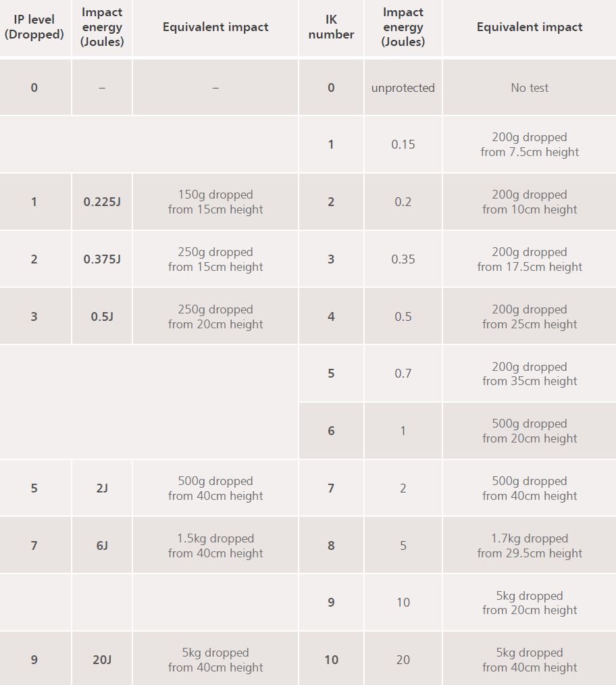Click the '20J' impact energy cell

point(102,660)
